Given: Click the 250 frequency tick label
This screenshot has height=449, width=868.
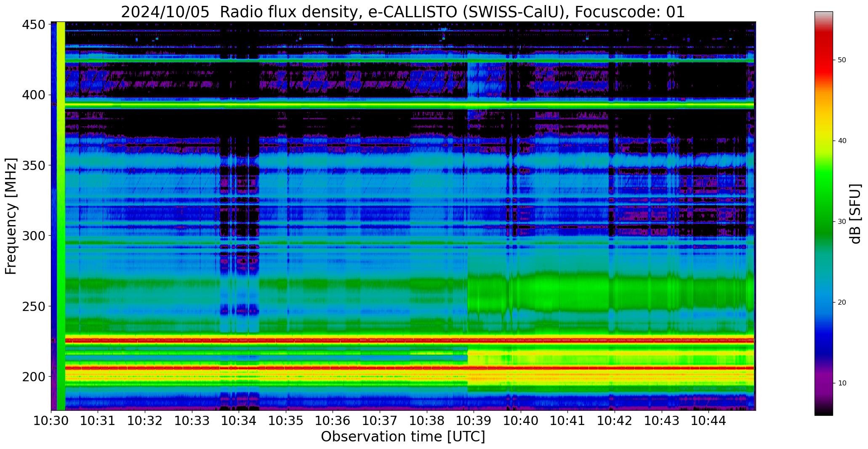Looking at the screenshot, I should 33,306.
